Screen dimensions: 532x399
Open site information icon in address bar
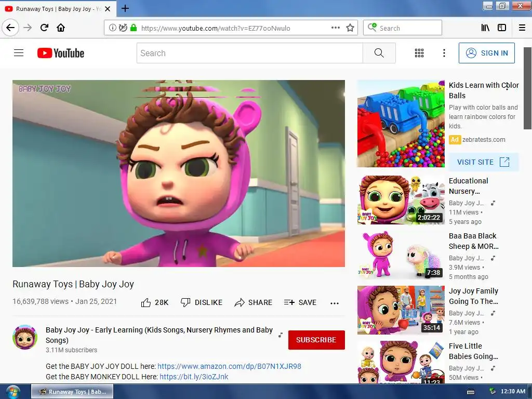tap(112, 28)
